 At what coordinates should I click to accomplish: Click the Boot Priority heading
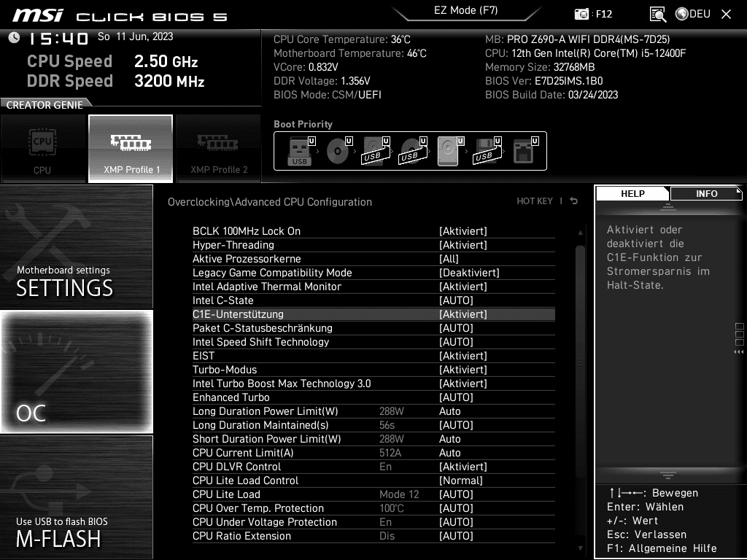click(x=303, y=124)
